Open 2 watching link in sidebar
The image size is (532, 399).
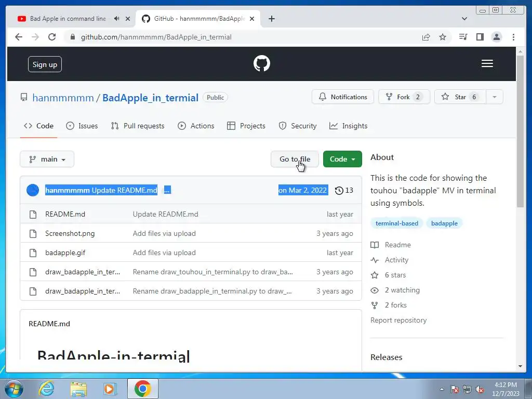tap(395, 290)
